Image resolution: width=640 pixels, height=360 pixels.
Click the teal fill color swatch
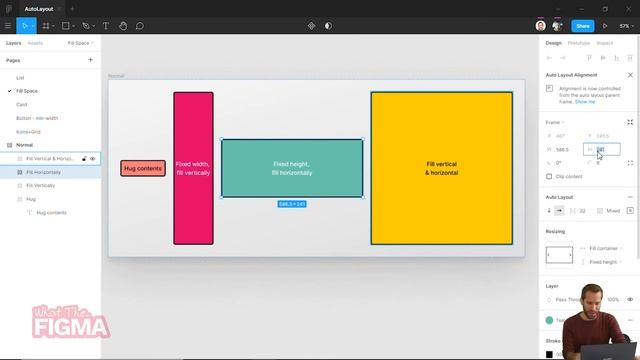pos(549,320)
